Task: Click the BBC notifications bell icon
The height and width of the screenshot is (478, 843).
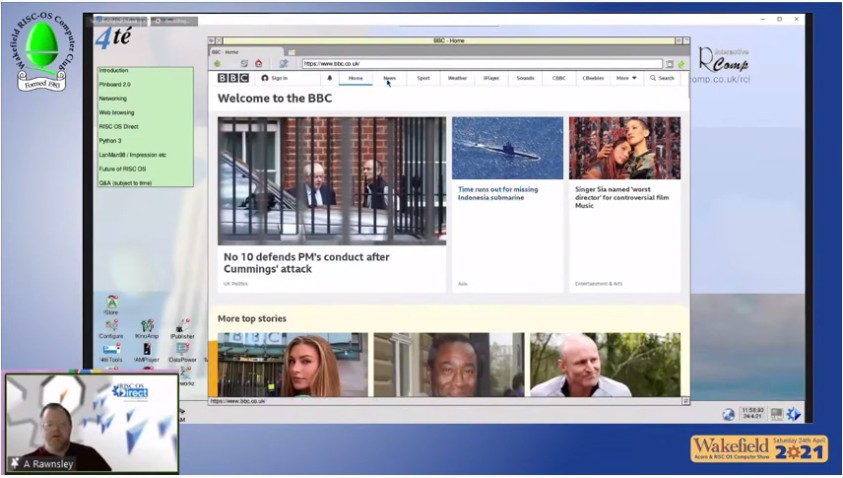Action: click(x=330, y=78)
